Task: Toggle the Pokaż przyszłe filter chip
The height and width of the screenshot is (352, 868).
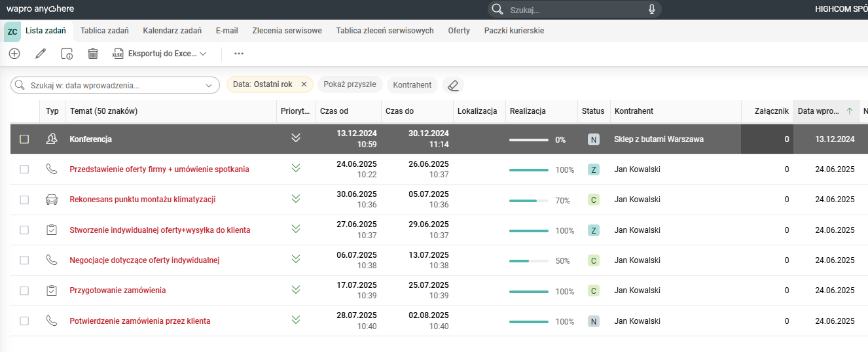Action: point(350,84)
